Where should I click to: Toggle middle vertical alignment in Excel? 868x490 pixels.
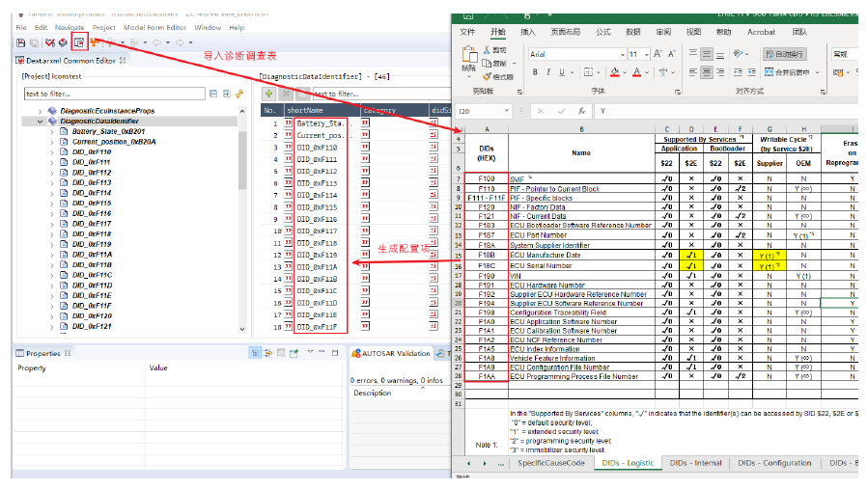[707, 54]
